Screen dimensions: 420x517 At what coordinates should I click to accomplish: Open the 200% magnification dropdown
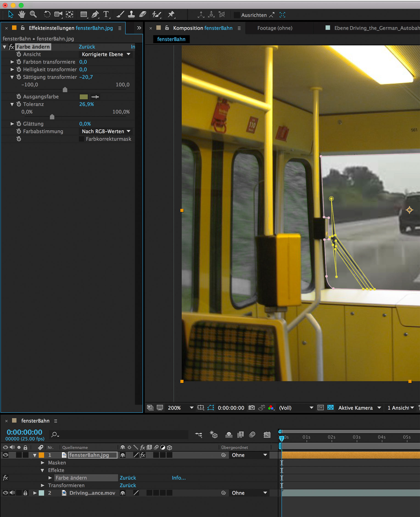[x=192, y=408]
